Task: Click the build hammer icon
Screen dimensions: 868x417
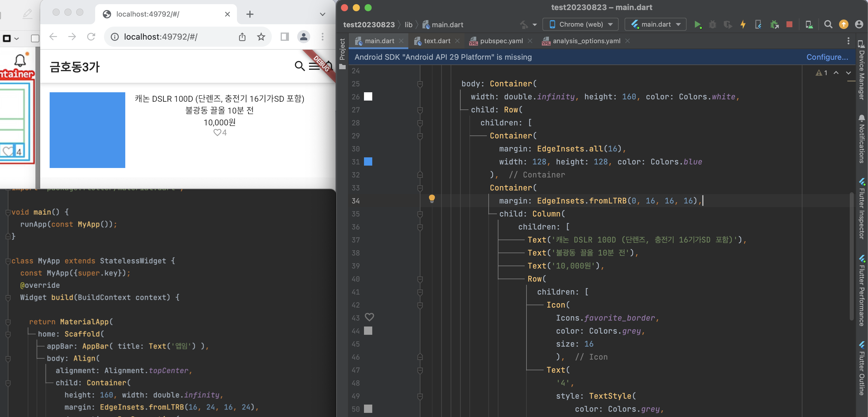Action: 524,25
